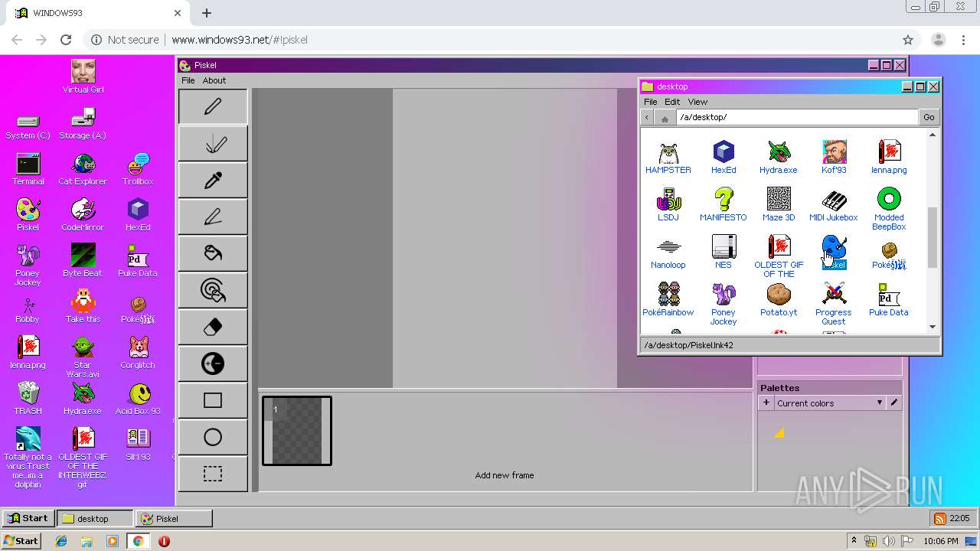980x551 pixels.
Task: Expand the Current colors palette dropdown
Action: (830, 403)
